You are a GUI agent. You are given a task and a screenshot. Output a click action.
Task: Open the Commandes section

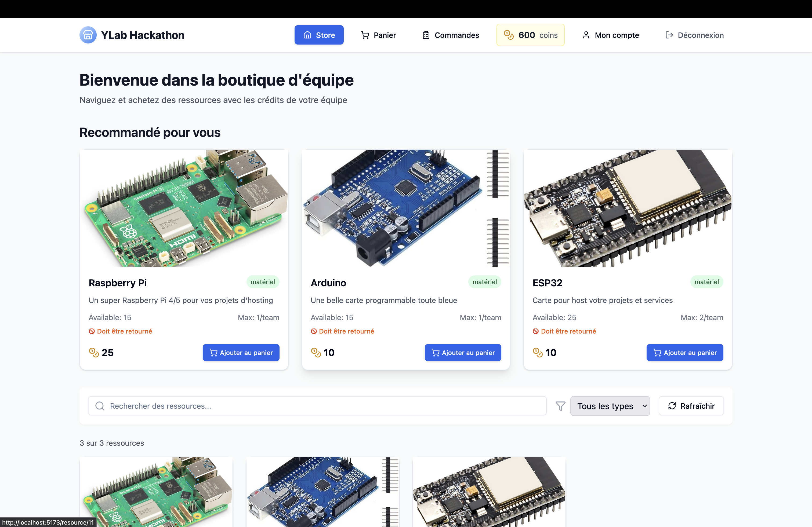(450, 35)
